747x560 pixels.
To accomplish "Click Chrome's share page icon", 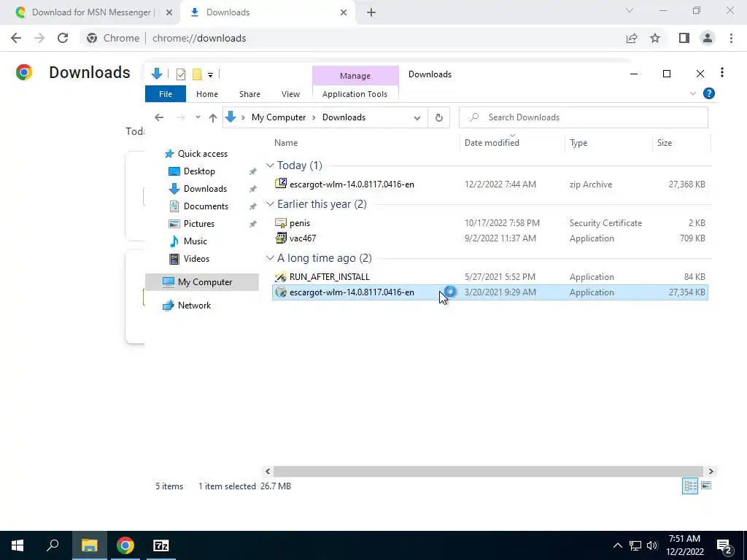I will (632, 38).
